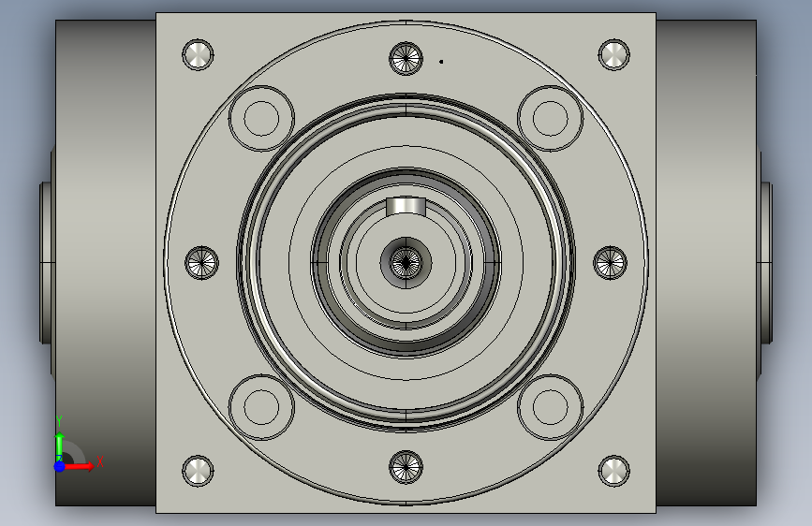Select the threaded center hole of the shaft
Image resolution: width=812 pixels, height=526 pixels.
[406, 262]
